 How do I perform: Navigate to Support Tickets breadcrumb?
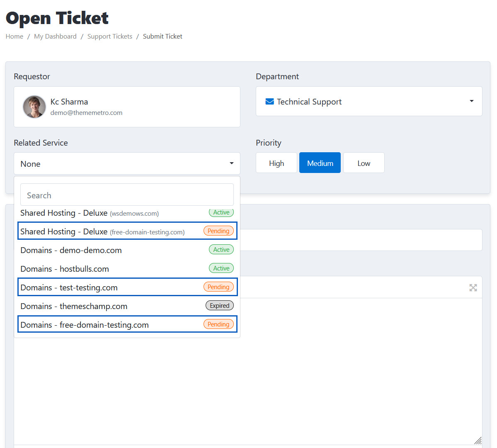(110, 37)
